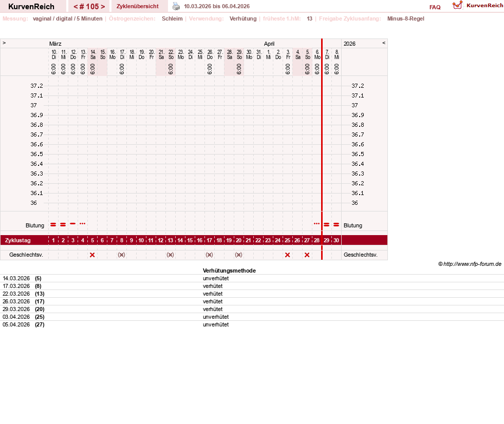
Task: Click bleeding marker on cycle day 30
Action: click(x=336, y=224)
